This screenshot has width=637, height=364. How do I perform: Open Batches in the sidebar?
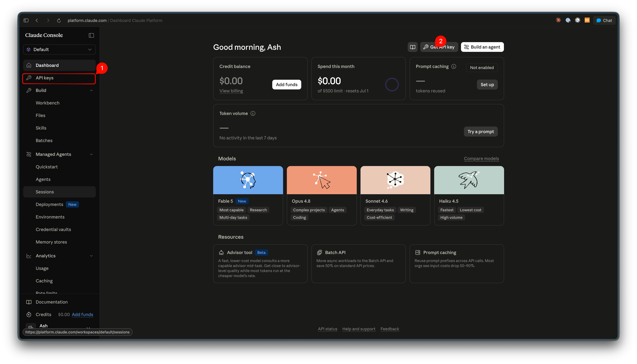44,140
